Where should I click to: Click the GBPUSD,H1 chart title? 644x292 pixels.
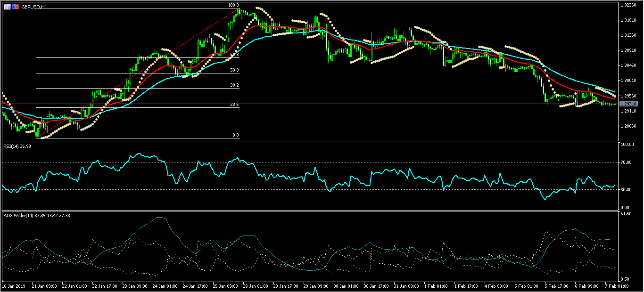click(x=34, y=8)
